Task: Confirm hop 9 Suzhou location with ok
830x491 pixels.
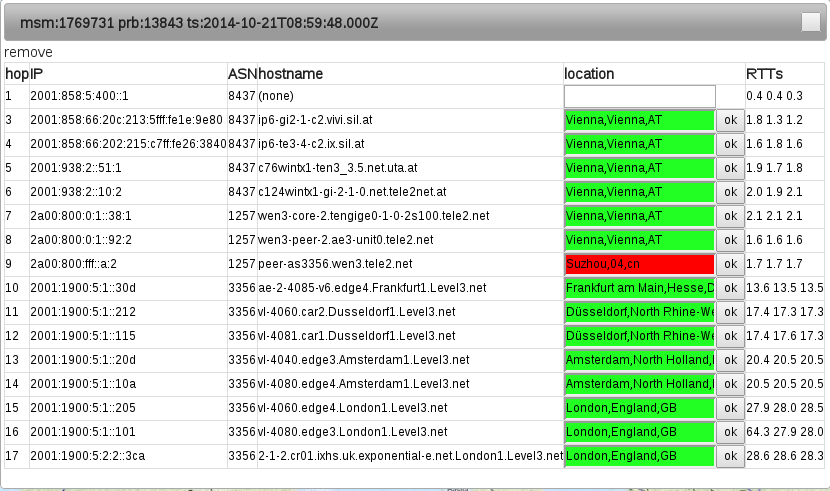Action: point(729,264)
